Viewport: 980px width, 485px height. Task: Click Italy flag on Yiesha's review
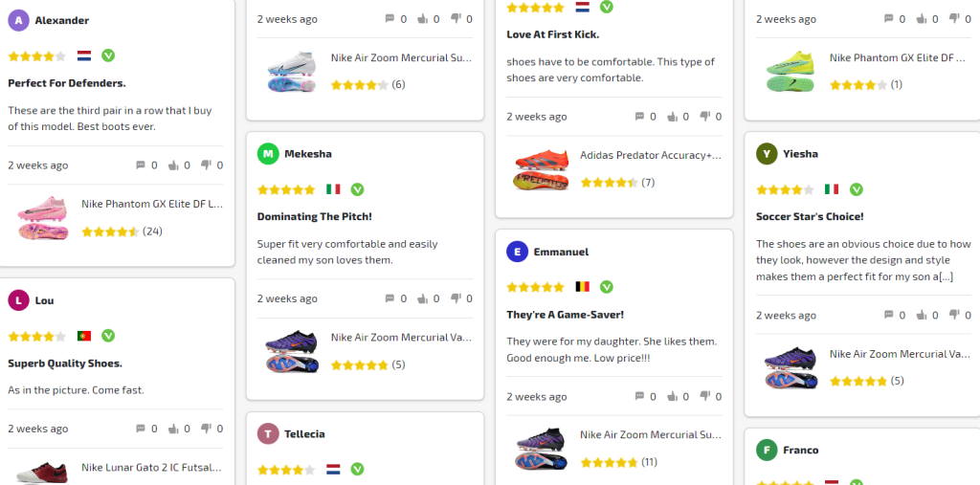pyautogui.click(x=832, y=189)
